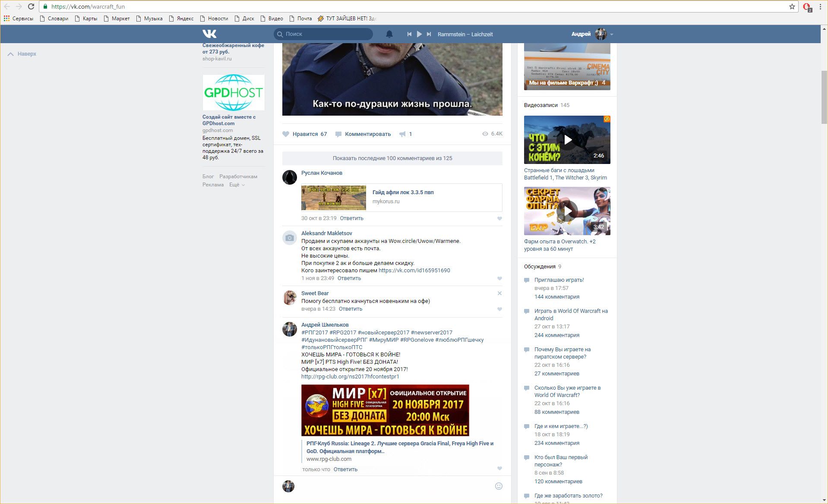
Task: Expand the Ещё footer menu
Action: [x=237, y=185]
